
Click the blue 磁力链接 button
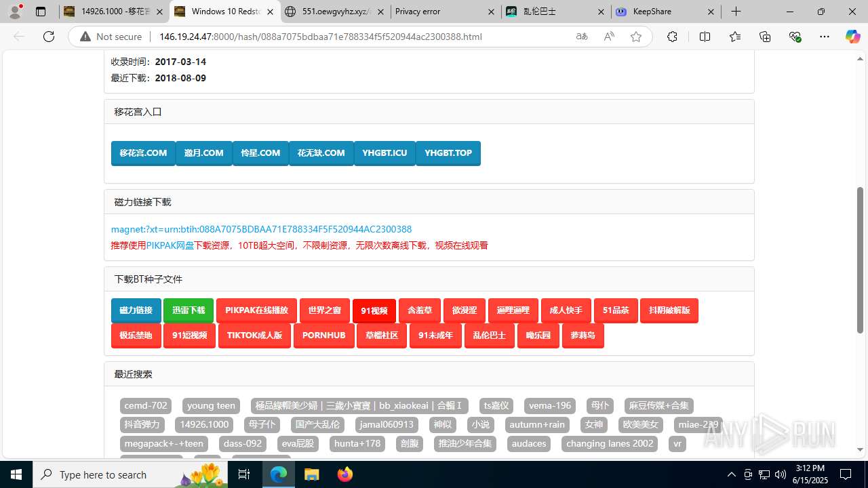pos(136,310)
